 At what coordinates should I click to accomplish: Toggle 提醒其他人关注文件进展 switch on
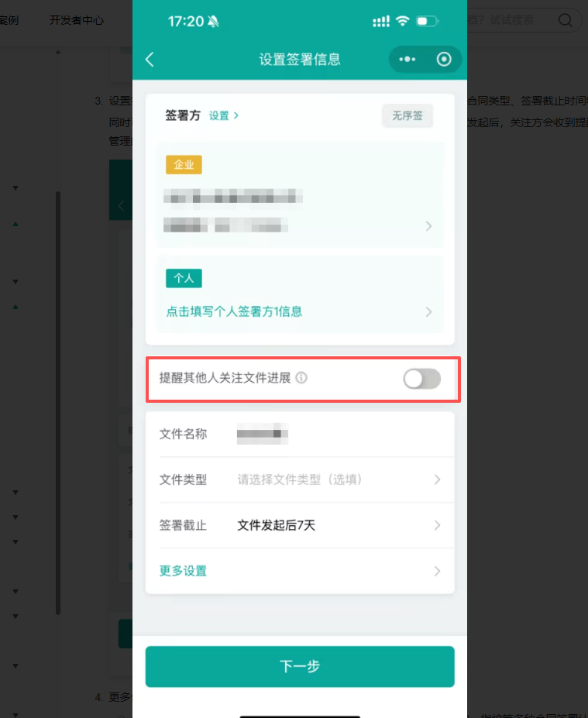click(421, 380)
